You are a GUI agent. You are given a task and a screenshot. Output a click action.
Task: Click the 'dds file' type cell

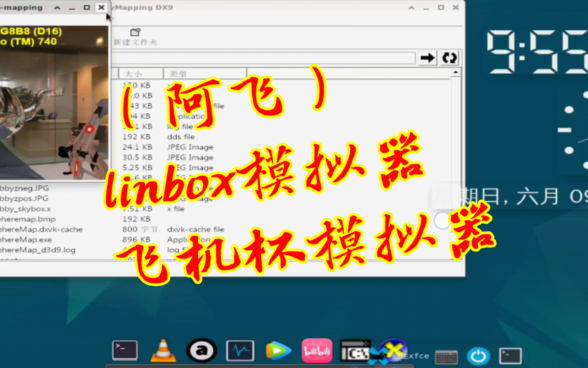(181, 137)
